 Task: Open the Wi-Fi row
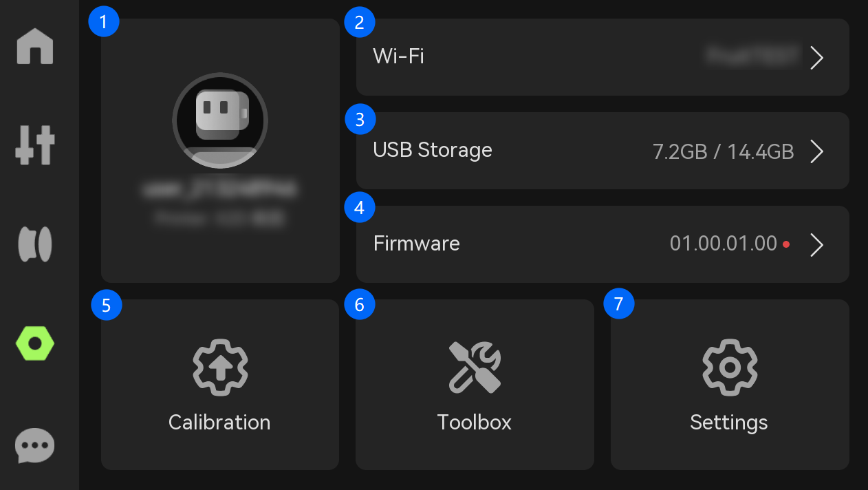point(603,57)
